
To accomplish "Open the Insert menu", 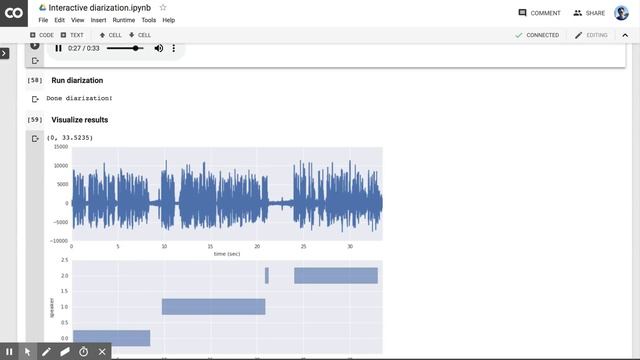I will (98, 20).
